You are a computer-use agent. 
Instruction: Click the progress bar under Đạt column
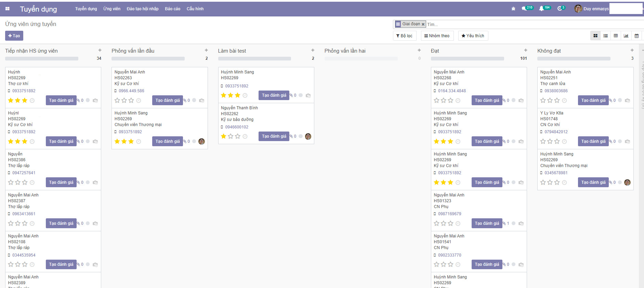click(467, 59)
